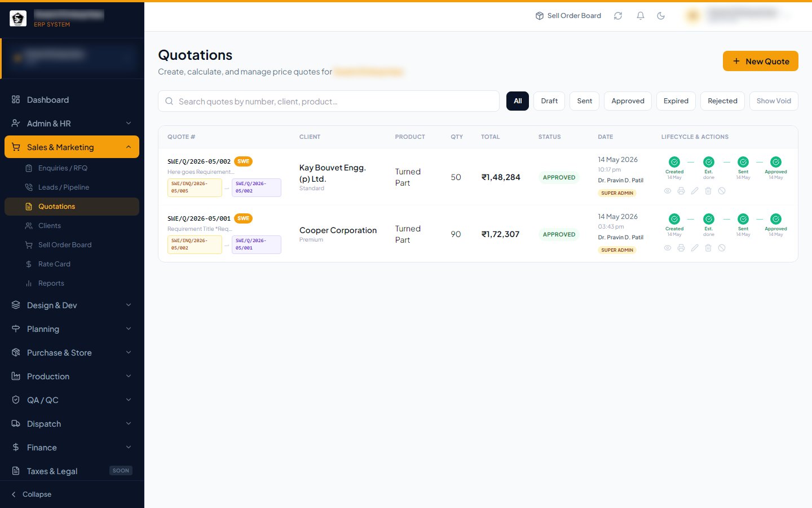Open Dashboard from sidebar

tap(72, 100)
